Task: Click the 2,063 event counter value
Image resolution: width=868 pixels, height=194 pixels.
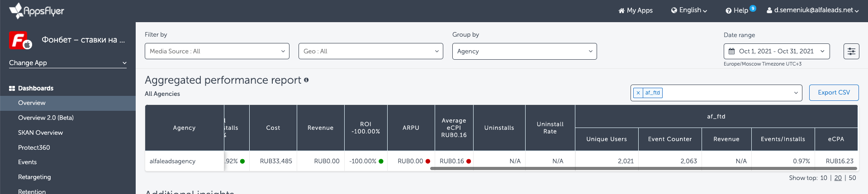Action: tap(688, 161)
